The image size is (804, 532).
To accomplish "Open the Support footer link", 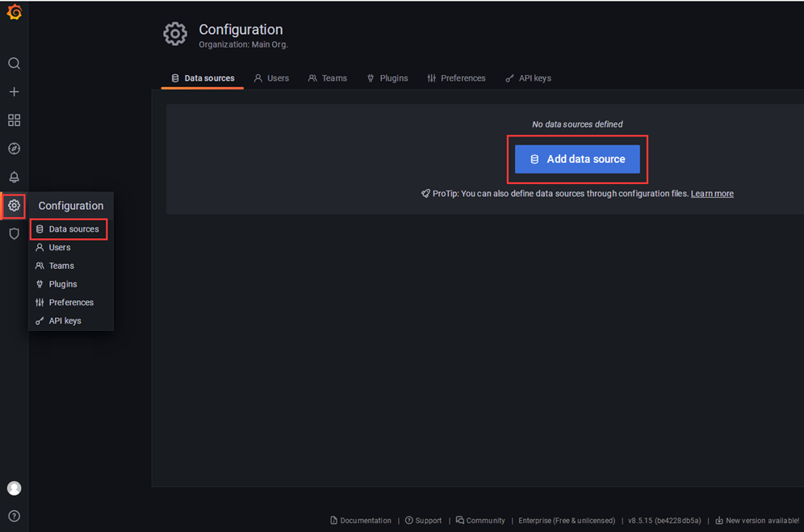I will [x=424, y=520].
